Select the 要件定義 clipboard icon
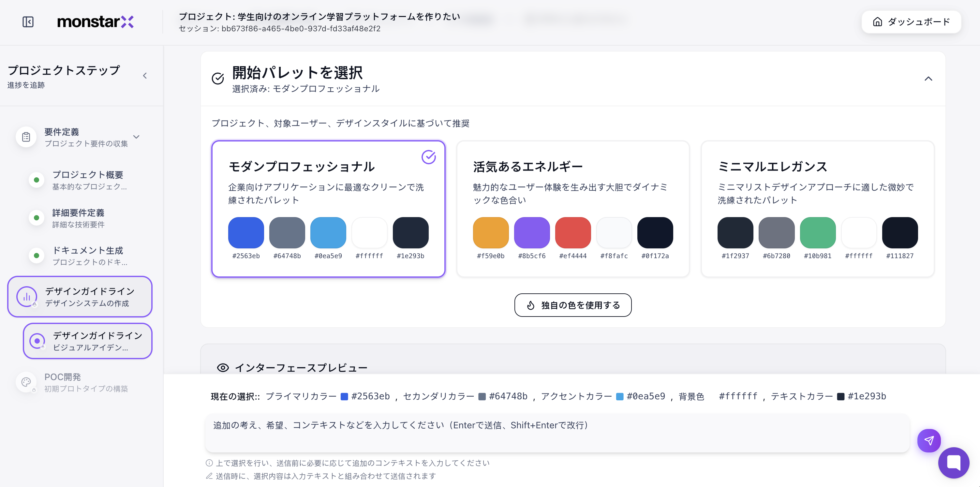The height and width of the screenshot is (487, 980). tap(25, 137)
